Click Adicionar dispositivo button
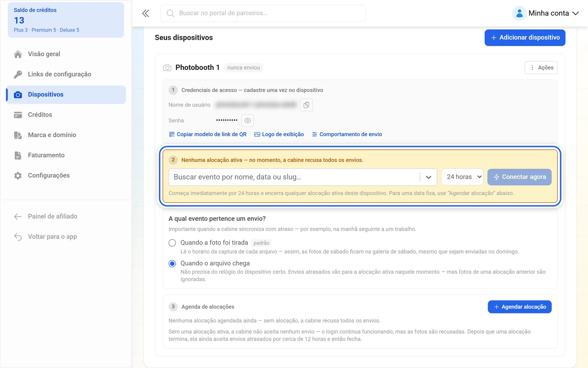This screenshot has height=368, width=588. (525, 38)
